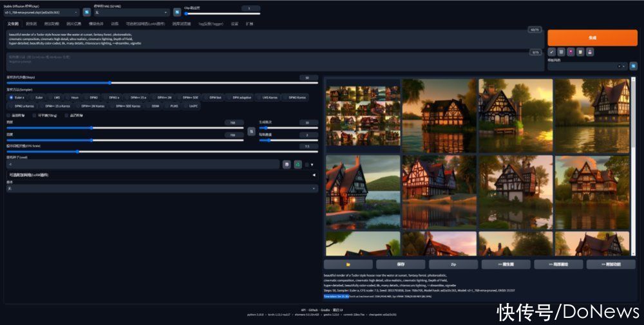Send image to 局部重绘 (inpaint)
The image size is (644, 325).
click(558, 265)
